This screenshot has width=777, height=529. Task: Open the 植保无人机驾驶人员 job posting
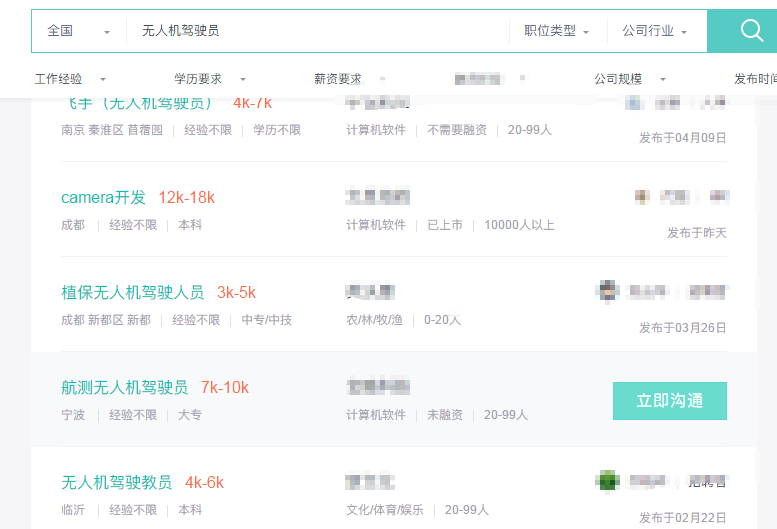(132, 292)
